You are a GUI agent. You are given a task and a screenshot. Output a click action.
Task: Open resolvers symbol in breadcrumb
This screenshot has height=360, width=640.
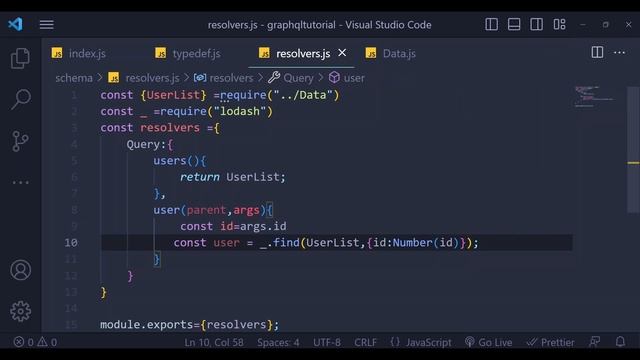point(223,78)
